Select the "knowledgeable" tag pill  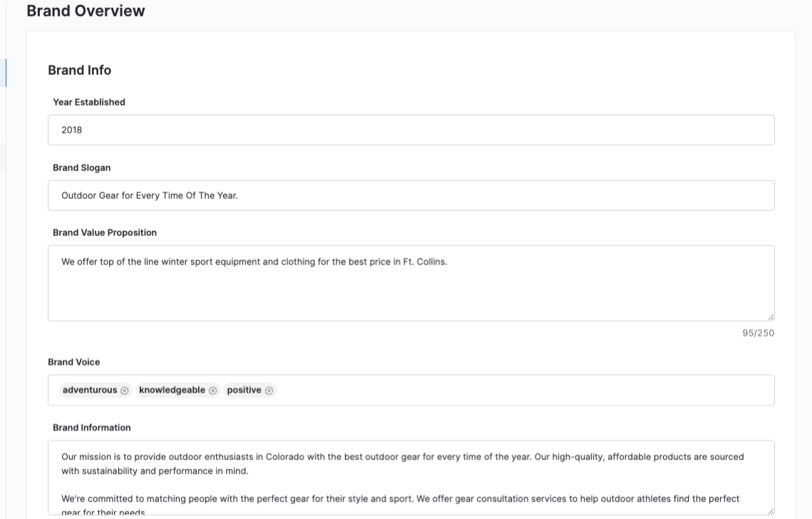point(171,390)
